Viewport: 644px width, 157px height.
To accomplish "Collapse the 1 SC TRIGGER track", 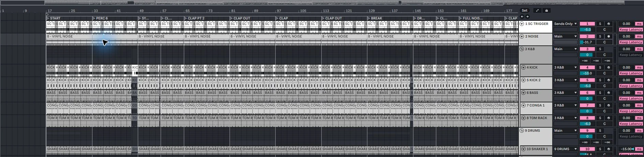I will click(522, 24).
